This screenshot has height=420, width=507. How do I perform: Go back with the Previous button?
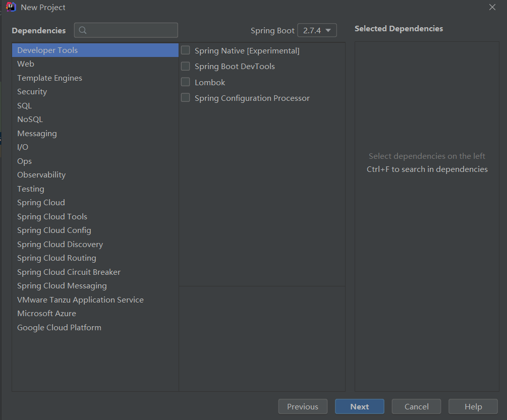point(303,406)
